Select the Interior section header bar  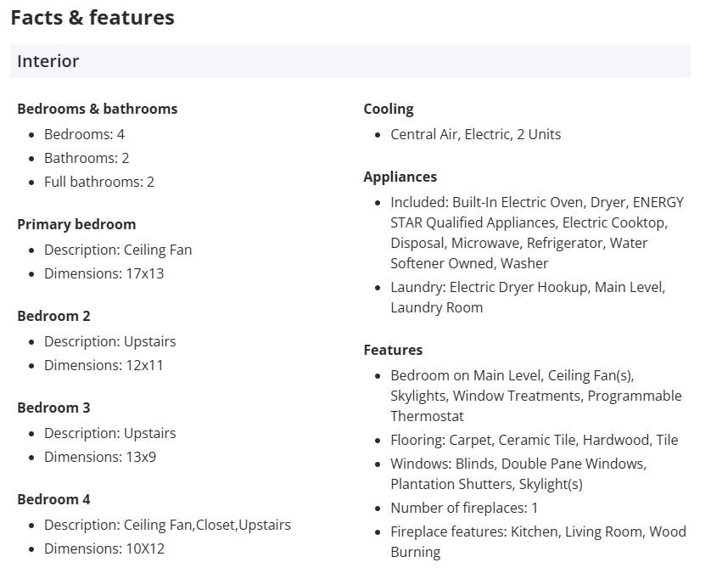pos(350,61)
